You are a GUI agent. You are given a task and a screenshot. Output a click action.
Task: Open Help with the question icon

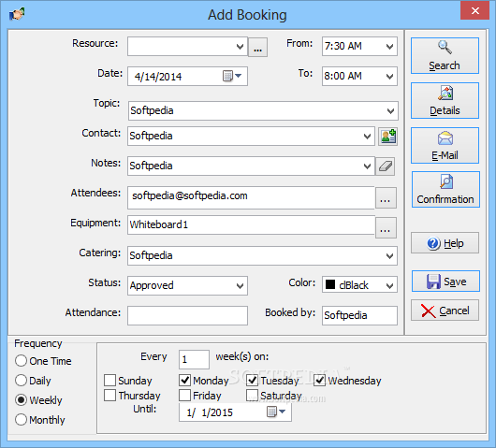click(x=445, y=243)
